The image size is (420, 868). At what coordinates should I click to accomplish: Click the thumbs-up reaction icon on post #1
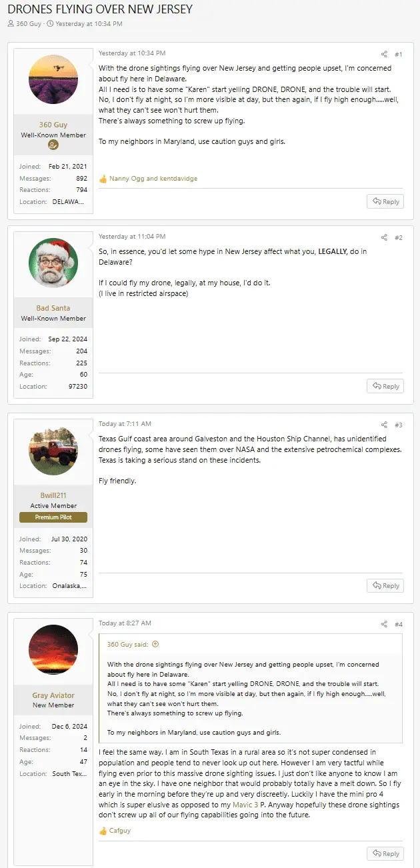(103, 179)
